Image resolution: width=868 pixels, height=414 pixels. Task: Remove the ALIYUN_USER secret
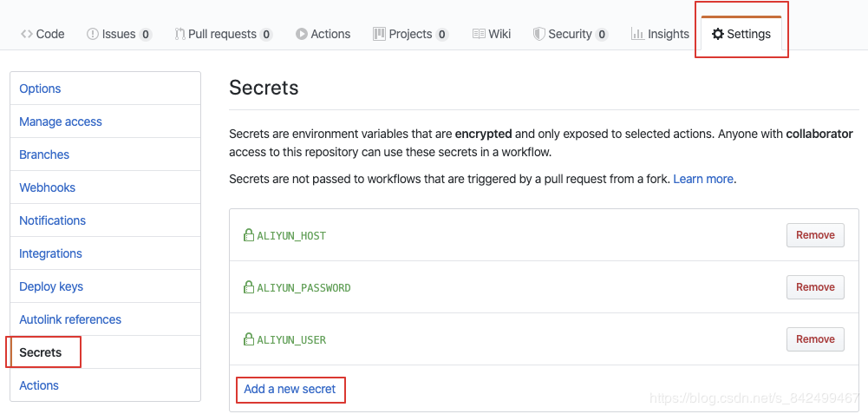(815, 339)
